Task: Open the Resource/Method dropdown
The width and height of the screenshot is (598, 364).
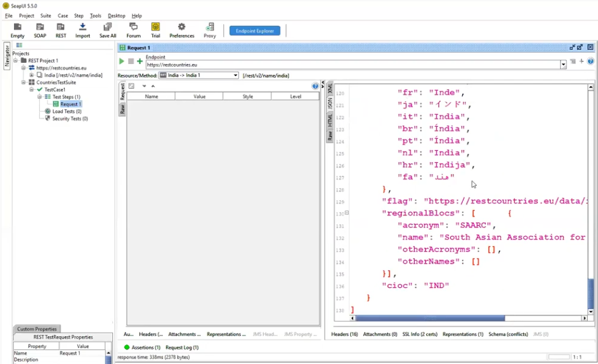Action: coord(198,75)
